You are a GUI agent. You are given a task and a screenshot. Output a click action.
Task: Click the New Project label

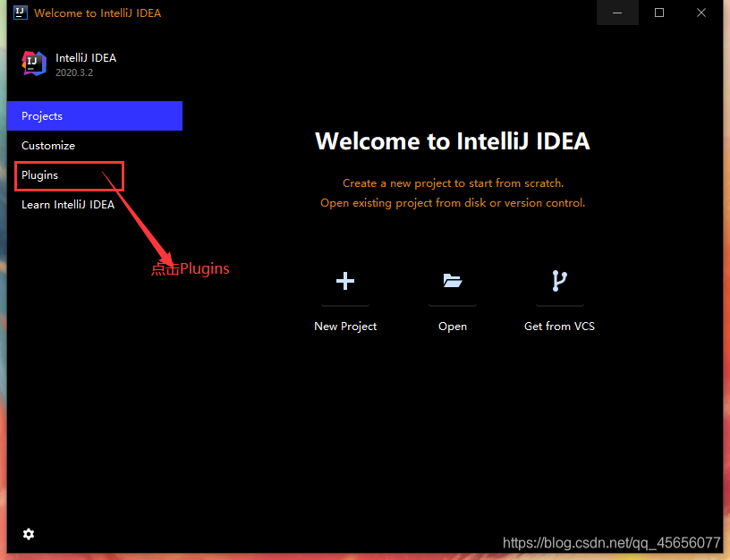345,327
